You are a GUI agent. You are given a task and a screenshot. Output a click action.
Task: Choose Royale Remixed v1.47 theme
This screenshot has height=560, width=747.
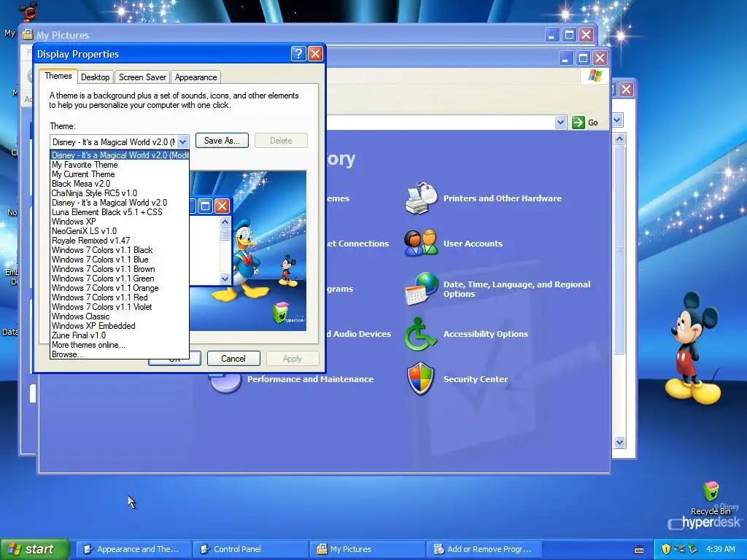click(x=120, y=241)
